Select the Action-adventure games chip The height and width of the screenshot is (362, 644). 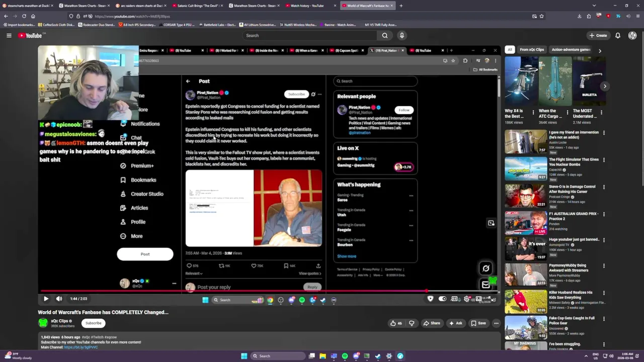(571, 50)
